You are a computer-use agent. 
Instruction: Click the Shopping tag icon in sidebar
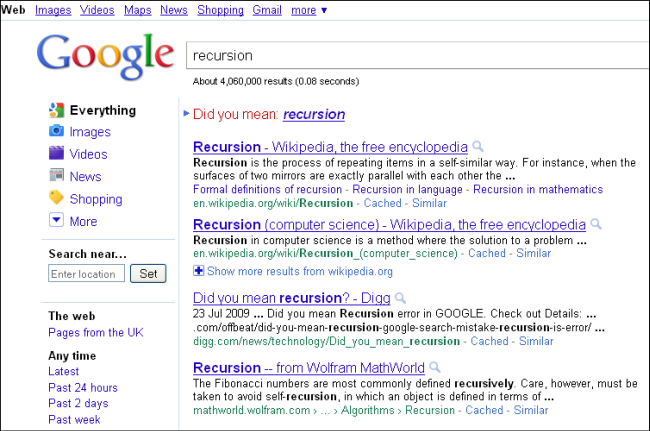click(56, 199)
